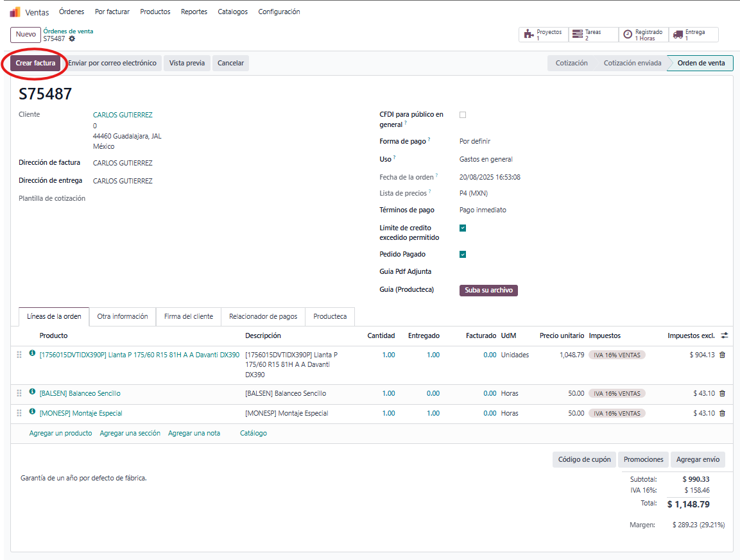Click info icon on Balanceo Sencillo line
This screenshot has height=560, width=740.
(33, 393)
